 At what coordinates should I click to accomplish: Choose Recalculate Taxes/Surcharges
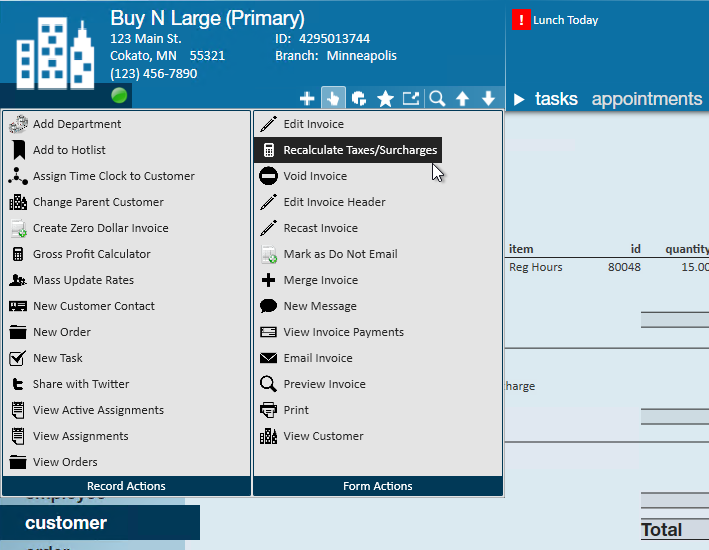(348, 150)
